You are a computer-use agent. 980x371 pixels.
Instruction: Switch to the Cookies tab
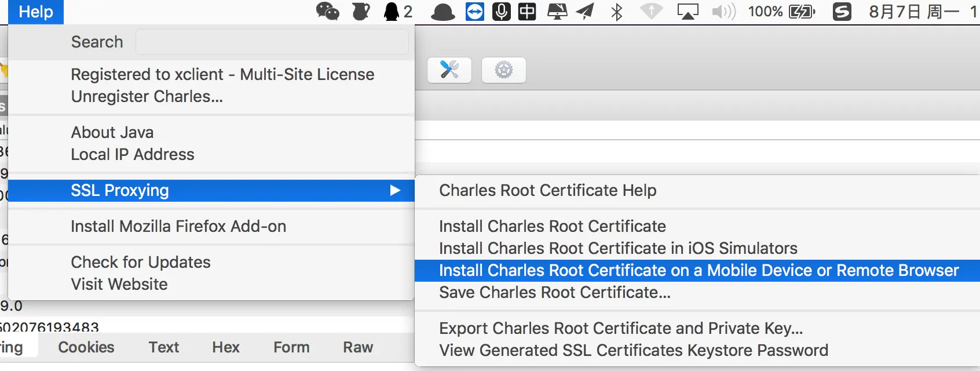point(86,347)
